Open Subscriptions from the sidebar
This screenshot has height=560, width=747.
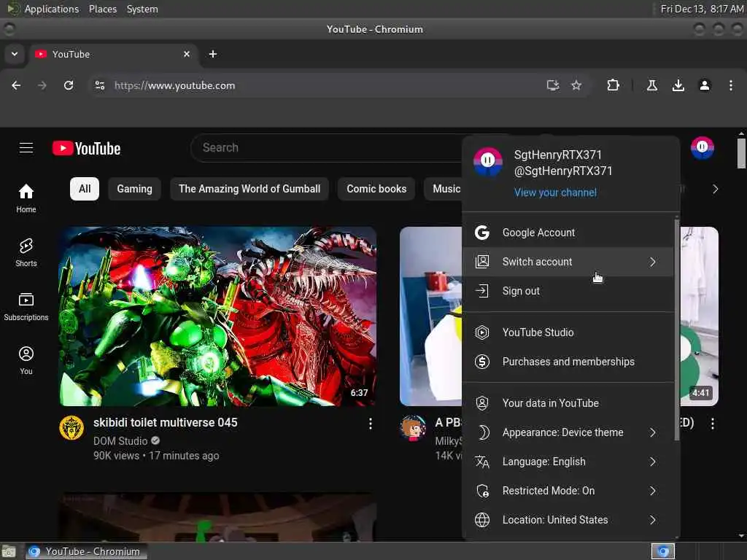coord(26,307)
